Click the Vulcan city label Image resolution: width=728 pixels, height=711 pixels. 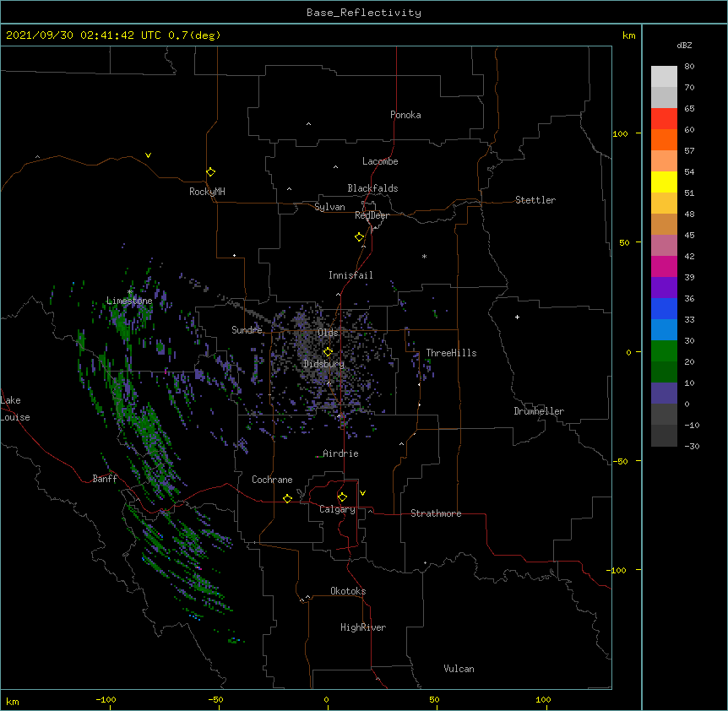459,669
